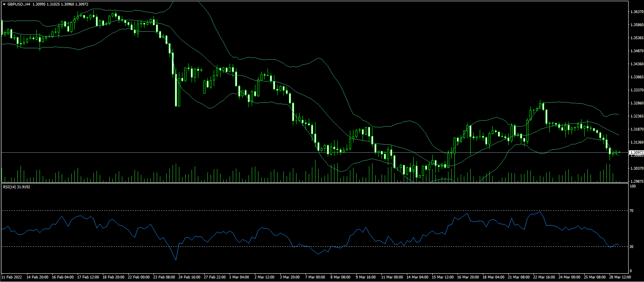Click the 14 Mar 04:00 time label
The height and width of the screenshot is (282, 644).
click(418, 277)
